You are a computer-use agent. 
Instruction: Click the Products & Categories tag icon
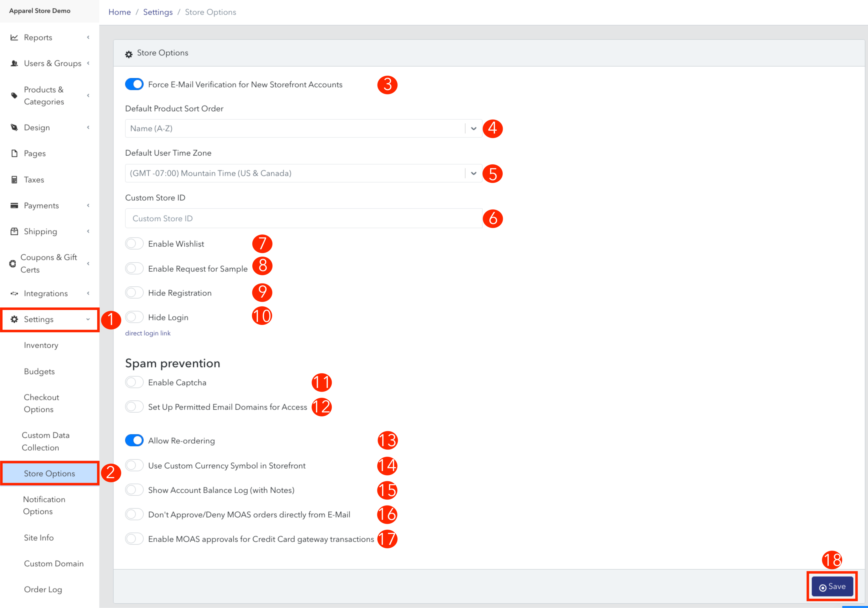[14, 95]
